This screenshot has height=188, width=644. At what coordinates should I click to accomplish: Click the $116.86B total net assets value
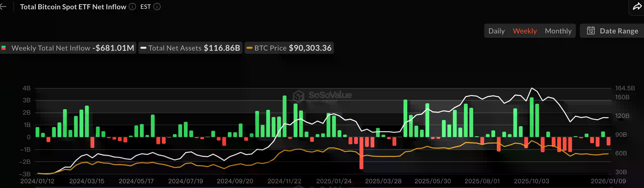[x=222, y=48]
